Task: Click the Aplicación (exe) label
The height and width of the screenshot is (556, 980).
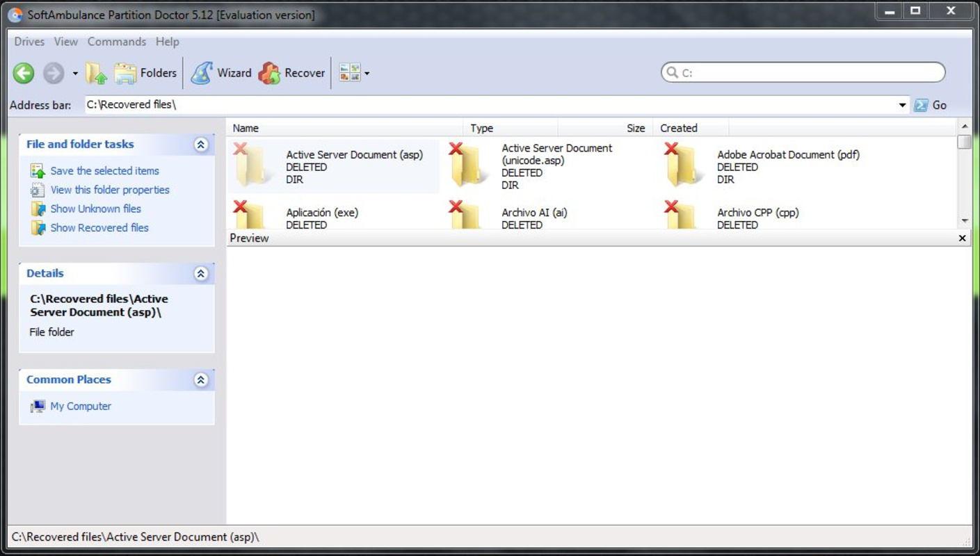Action: click(322, 213)
